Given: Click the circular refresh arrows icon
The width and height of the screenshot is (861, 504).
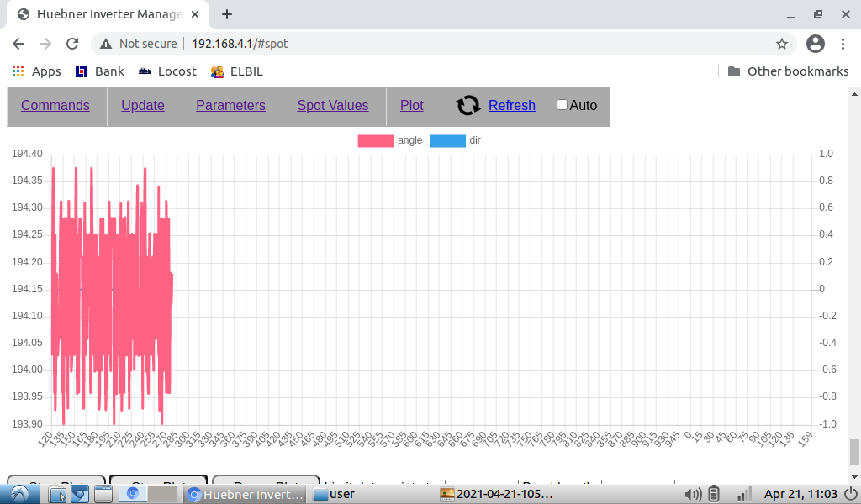Looking at the screenshot, I should [x=468, y=105].
